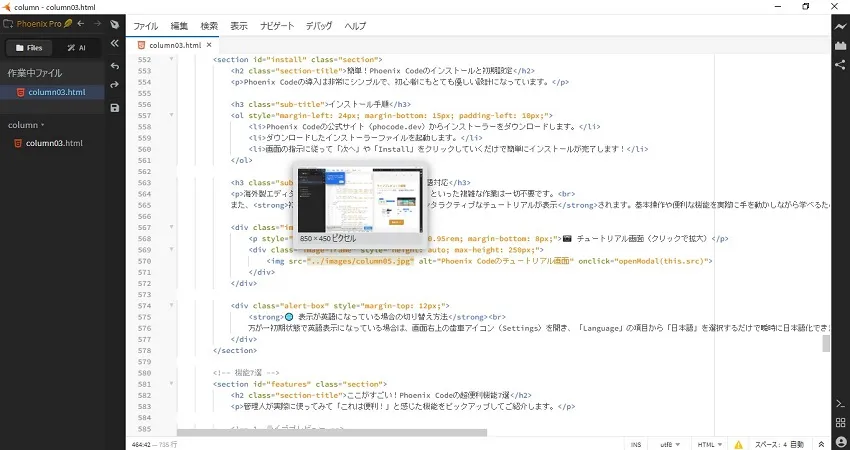This screenshot has height=450, width=850.
Task: Click the share icon in the right toolbar
Action: [840, 65]
